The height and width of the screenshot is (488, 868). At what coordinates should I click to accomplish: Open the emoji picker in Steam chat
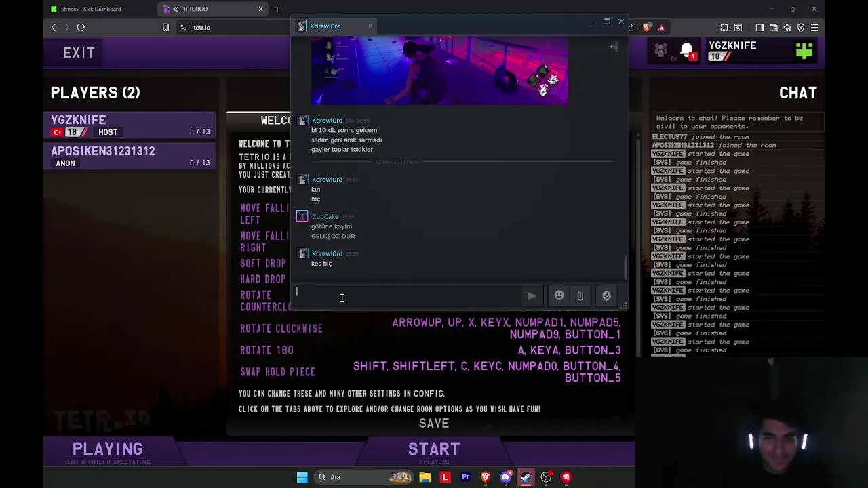[559, 296]
